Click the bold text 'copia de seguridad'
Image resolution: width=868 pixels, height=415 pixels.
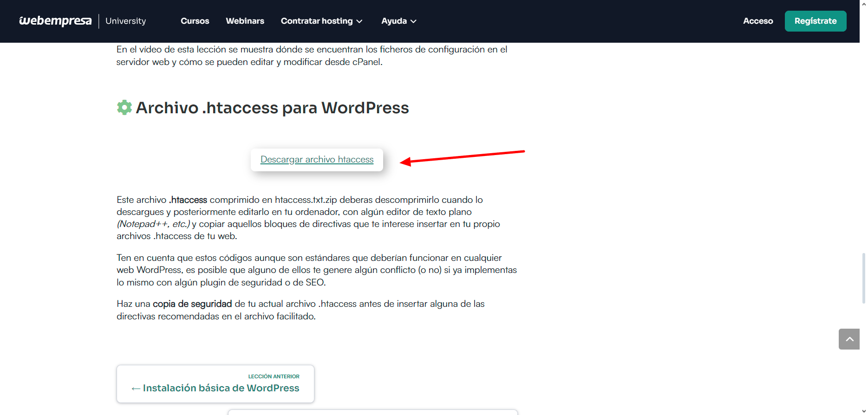[x=192, y=304]
